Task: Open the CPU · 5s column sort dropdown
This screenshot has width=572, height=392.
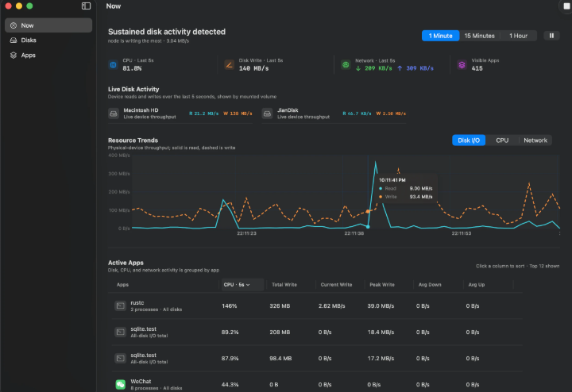Action: 242,285
